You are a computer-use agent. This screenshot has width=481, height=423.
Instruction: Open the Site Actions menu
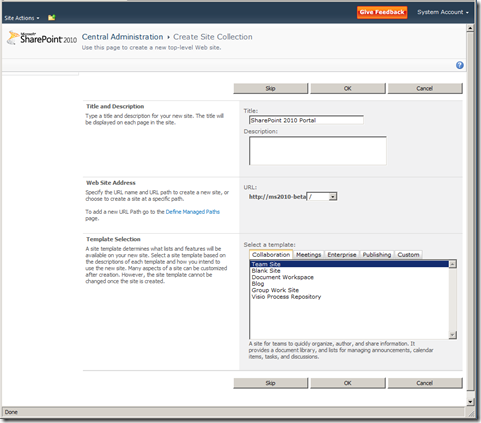(x=22, y=18)
